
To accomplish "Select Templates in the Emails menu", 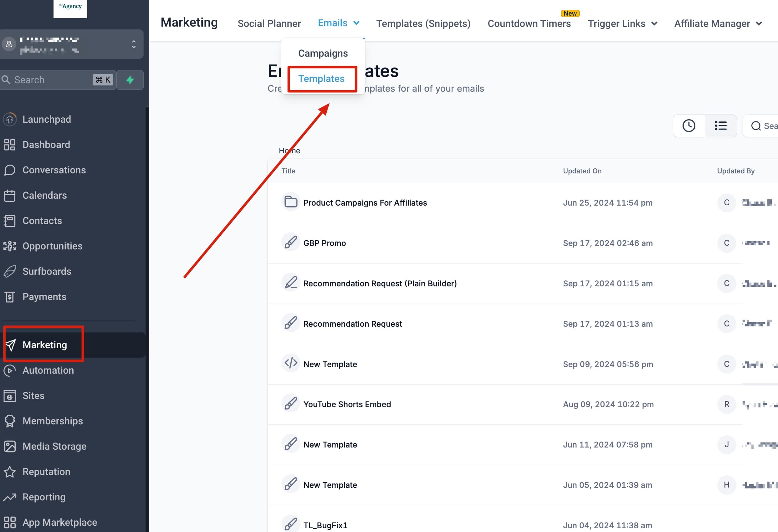I will pyautogui.click(x=321, y=79).
